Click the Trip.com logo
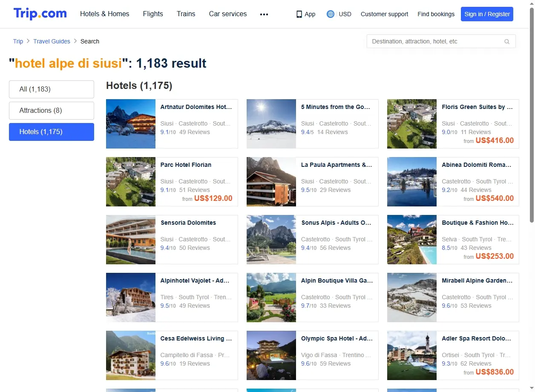This screenshot has height=392, width=535. [x=40, y=14]
